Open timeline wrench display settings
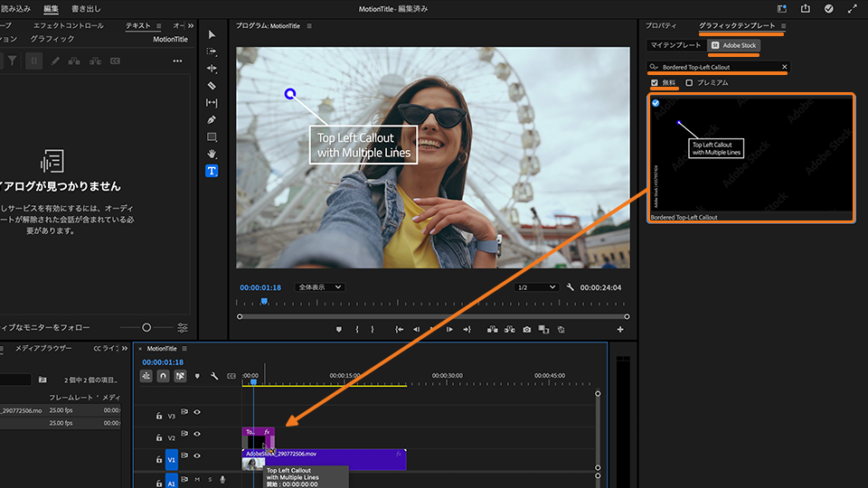Viewport: 868px width, 488px height. tap(214, 375)
